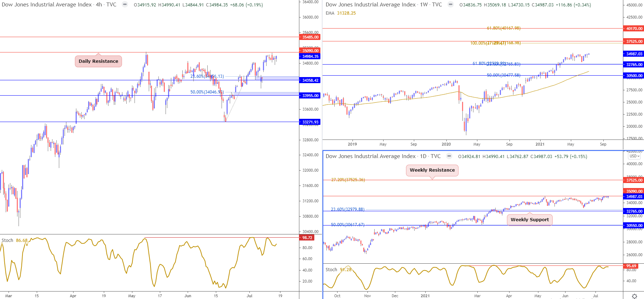Screen dimensions: 644x299
Task: Select the 27.20%(37525.36) Fibonacci label
Action: 348,180
